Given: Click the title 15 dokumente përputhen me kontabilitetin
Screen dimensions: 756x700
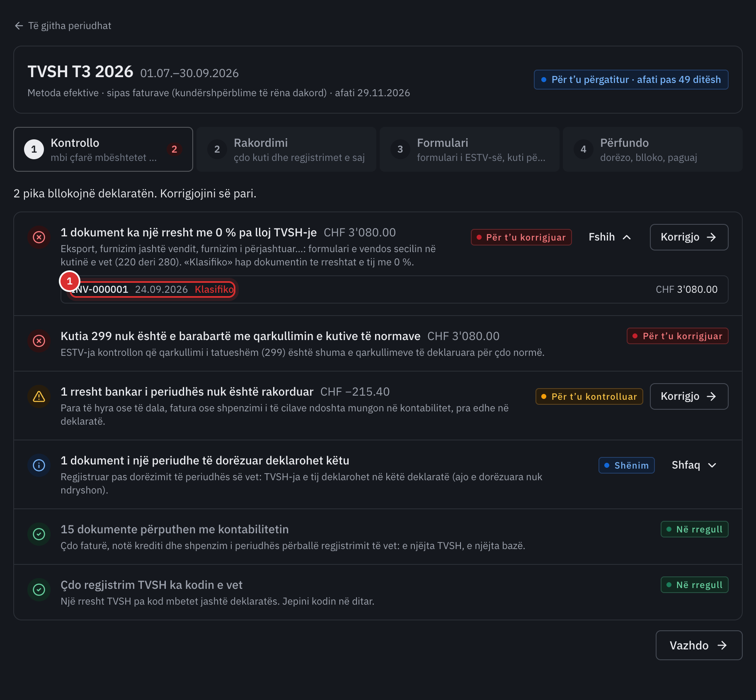Looking at the screenshot, I should [x=175, y=529].
